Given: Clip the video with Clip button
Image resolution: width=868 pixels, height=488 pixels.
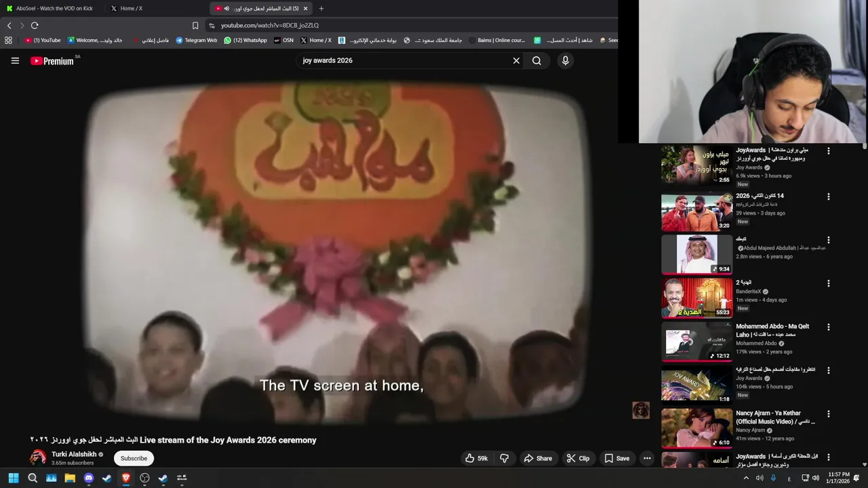Looking at the screenshot, I should point(578,458).
